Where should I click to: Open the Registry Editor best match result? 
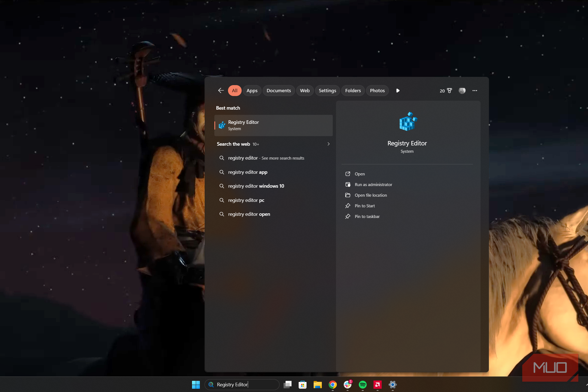(x=273, y=125)
